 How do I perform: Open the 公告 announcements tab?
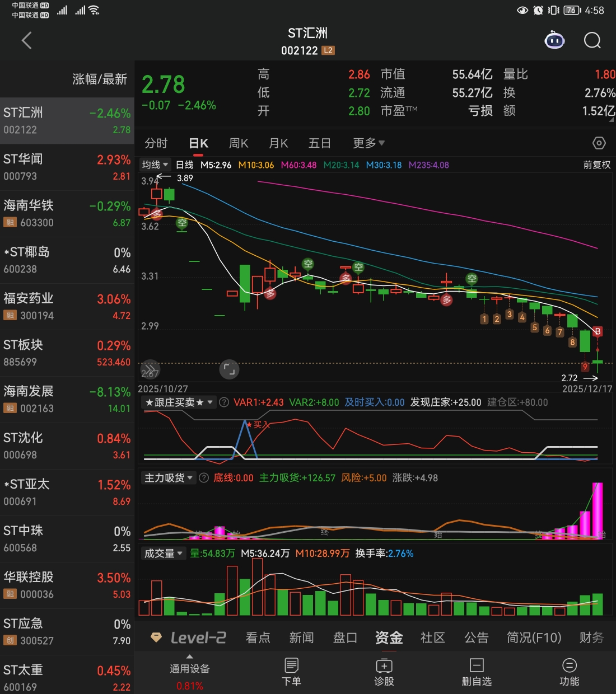pyautogui.click(x=477, y=637)
